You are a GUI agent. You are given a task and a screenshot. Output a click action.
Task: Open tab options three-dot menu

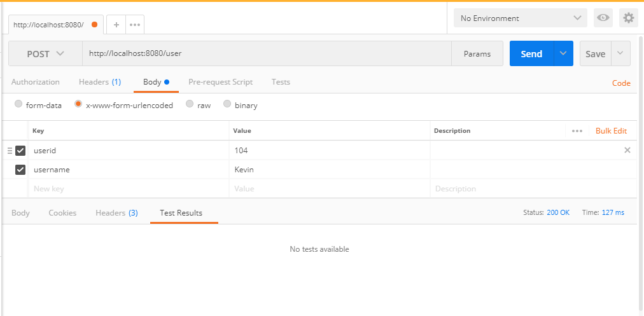[x=135, y=25]
